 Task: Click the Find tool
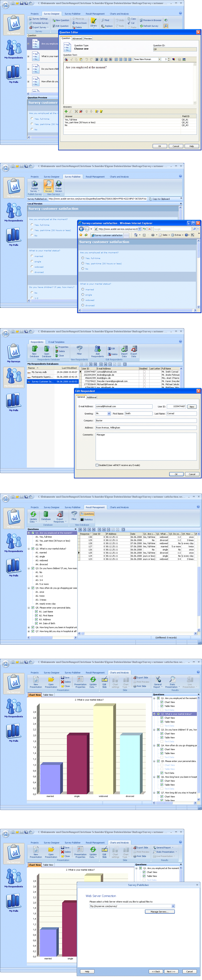pyautogui.click(x=105, y=20)
